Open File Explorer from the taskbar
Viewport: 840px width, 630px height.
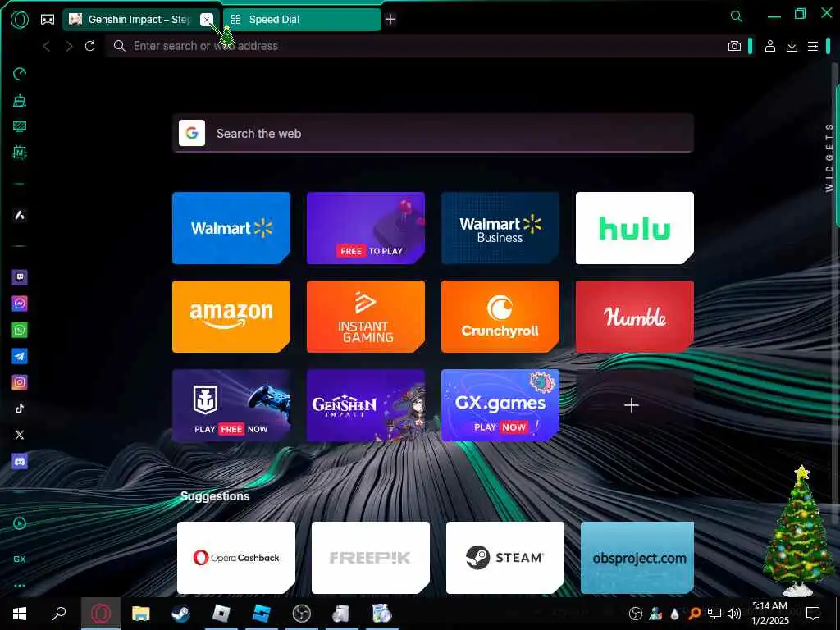pos(140,614)
